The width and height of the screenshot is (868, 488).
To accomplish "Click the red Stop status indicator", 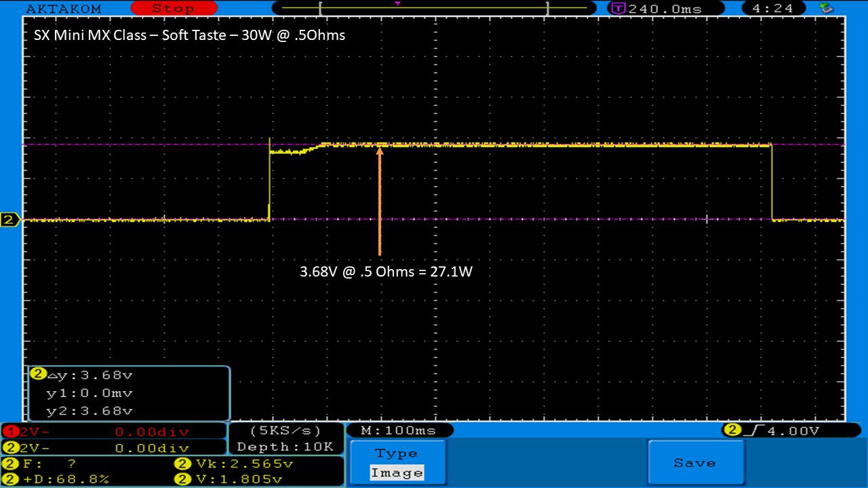I will coord(172,8).
